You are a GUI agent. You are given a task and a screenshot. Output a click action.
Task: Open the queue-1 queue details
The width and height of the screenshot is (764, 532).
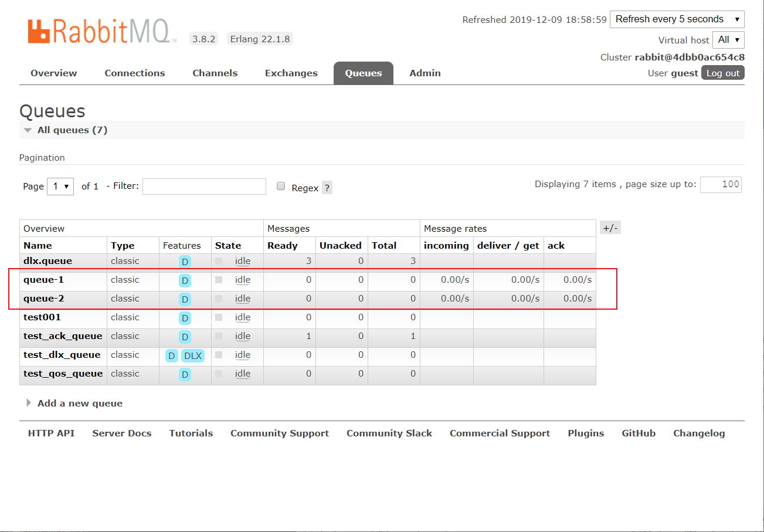click(44, 280)
